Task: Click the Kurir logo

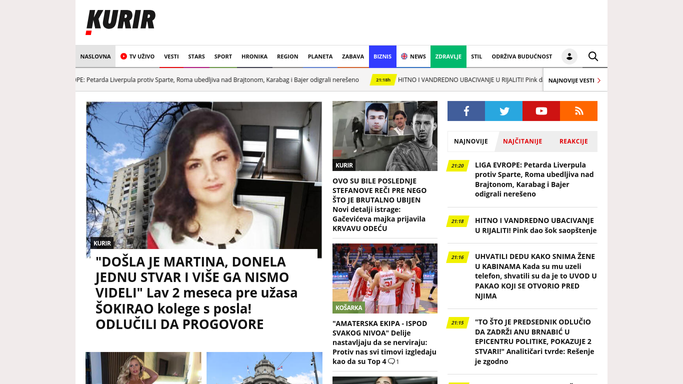Action: click(x=121, y=22)
